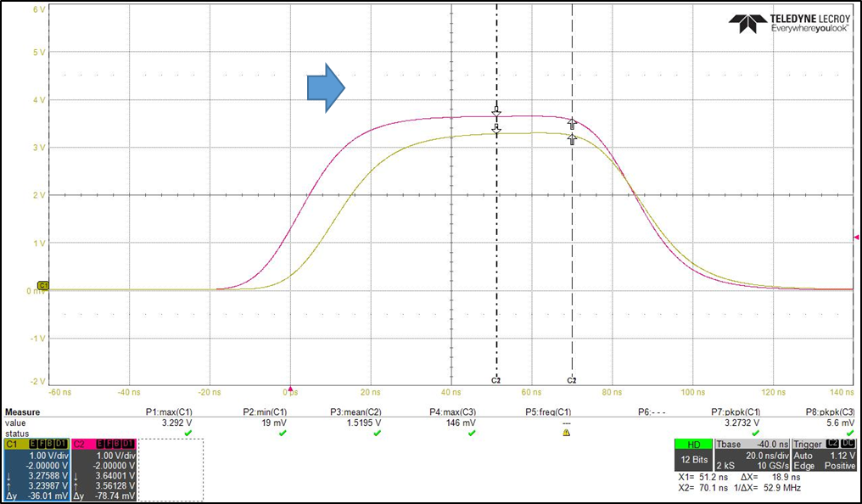The image size is (862, 504).
Task: Click the green status checkmark under P4:max(C3)
Action: [x=472, y=433]
